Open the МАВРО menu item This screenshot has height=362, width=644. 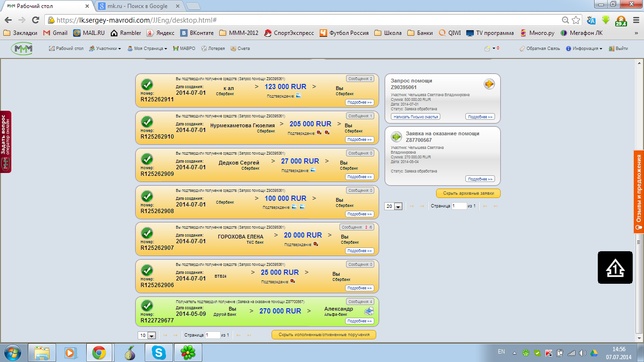[184, 49]
